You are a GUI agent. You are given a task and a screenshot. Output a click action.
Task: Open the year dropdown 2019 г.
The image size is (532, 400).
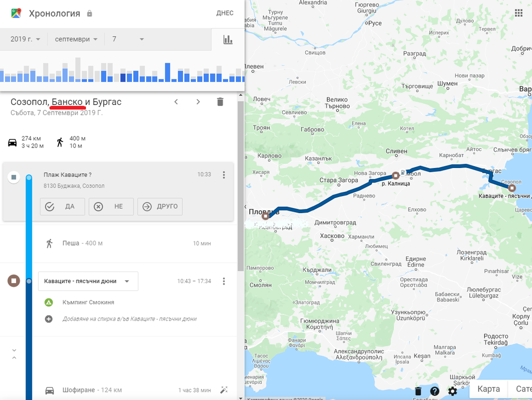click(25, 39)
